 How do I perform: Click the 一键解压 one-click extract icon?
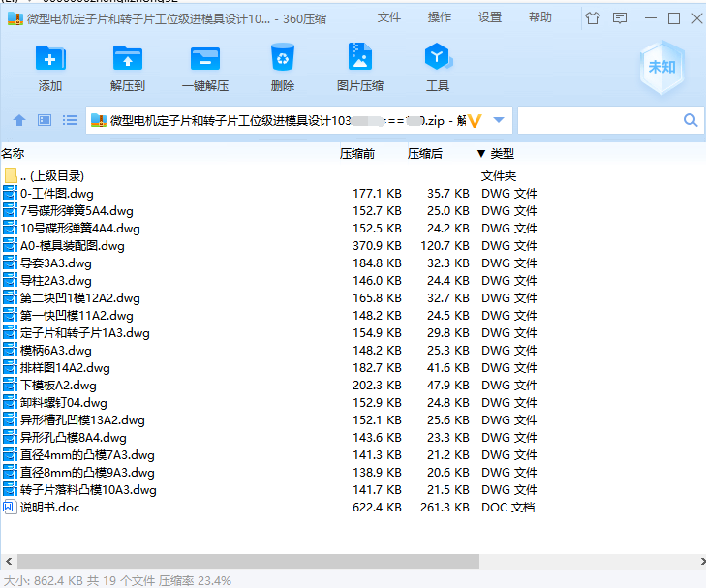pos(205,58)
